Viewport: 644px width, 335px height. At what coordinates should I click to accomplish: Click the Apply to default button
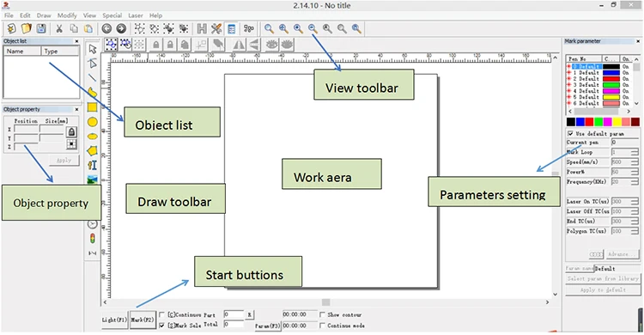[x=603, y=289]
